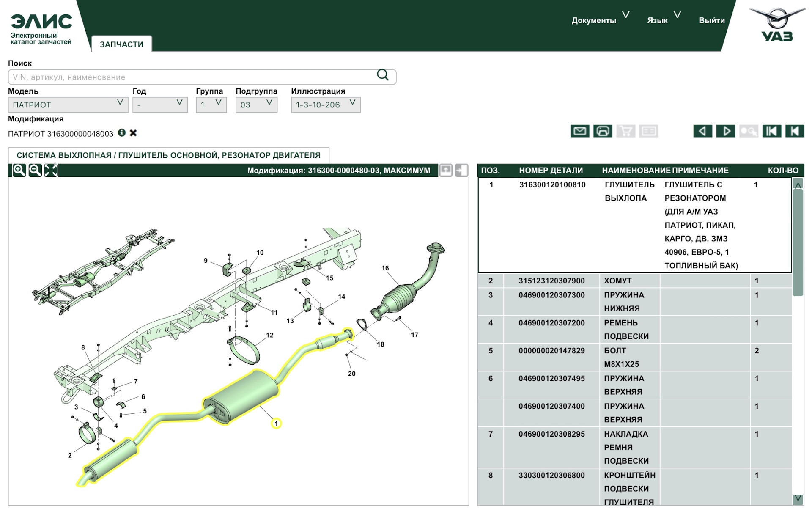Fit illustration to full view

tap(51, 170)
